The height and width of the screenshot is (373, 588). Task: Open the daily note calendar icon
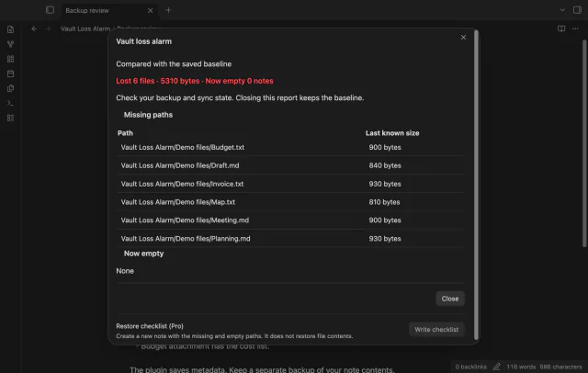[x=10, y=73]
